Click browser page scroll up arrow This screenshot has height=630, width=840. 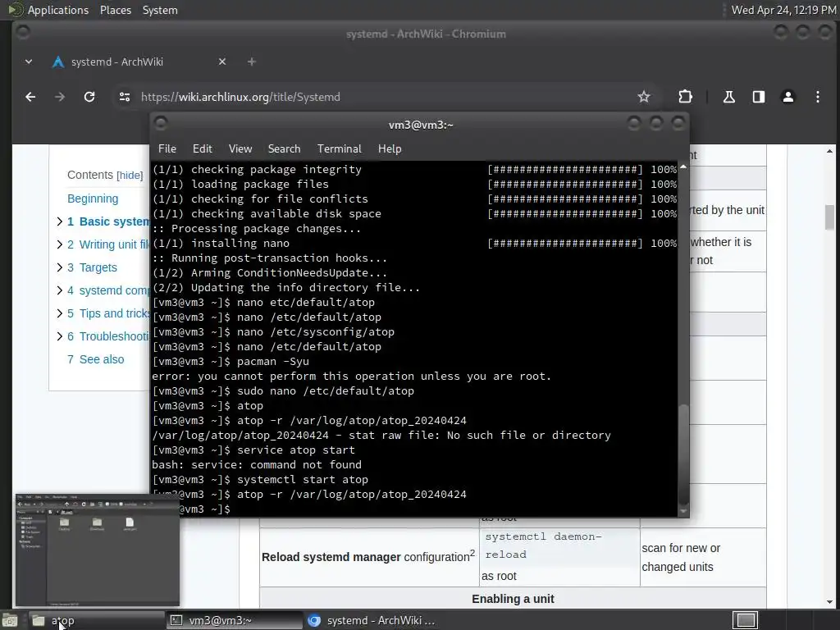point(829,152)
